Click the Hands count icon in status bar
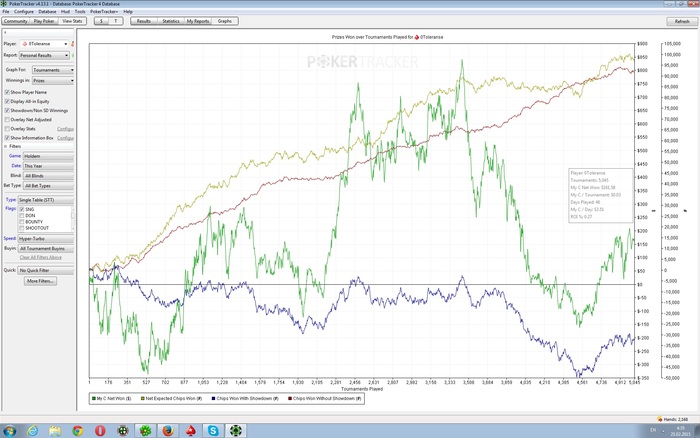 pyautogui.click(x=660, y=419)
